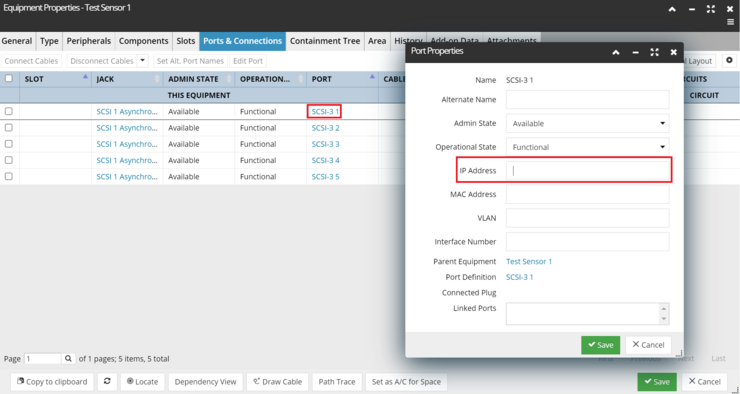Screen dimensions: 740x394
Task: Click the refresh icon in bottom toolbar
Action: pyautogui.click(x=107, y=381)
